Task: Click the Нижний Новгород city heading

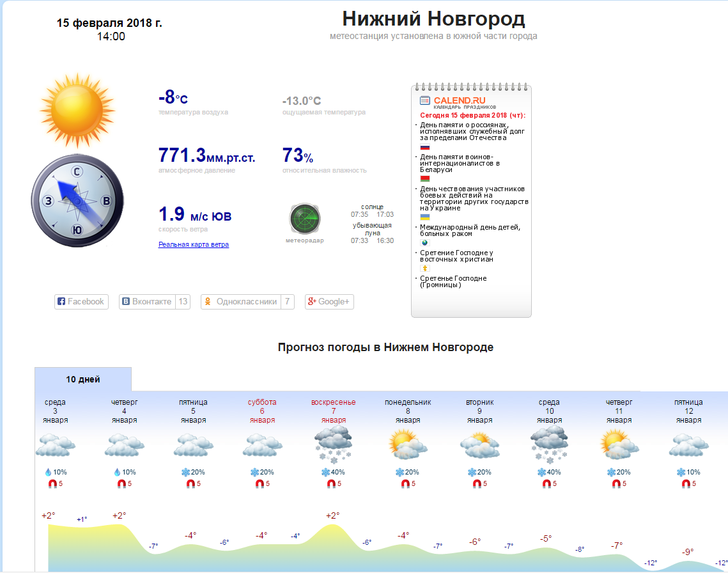Action: (x=433, y=19)
